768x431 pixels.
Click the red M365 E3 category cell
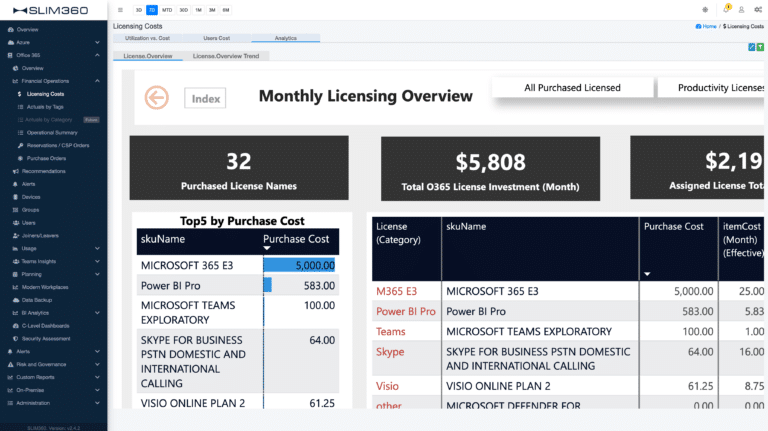(396, 291)
